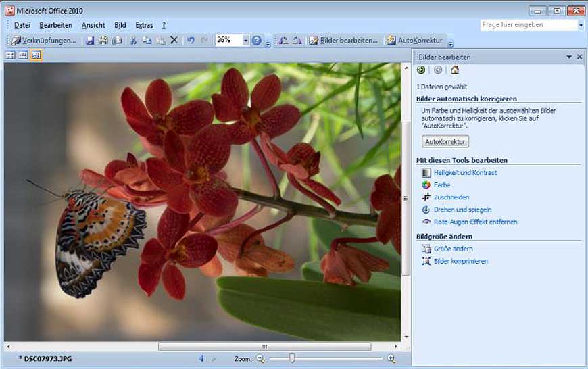Screen dimensions: 588x369
Task: Click the Copy icon in the toolbar
Action: [x=147, y=40]
